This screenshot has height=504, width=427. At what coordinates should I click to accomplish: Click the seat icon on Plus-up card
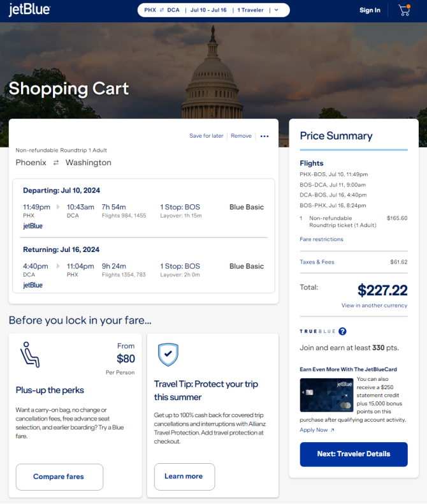(30, 355)
